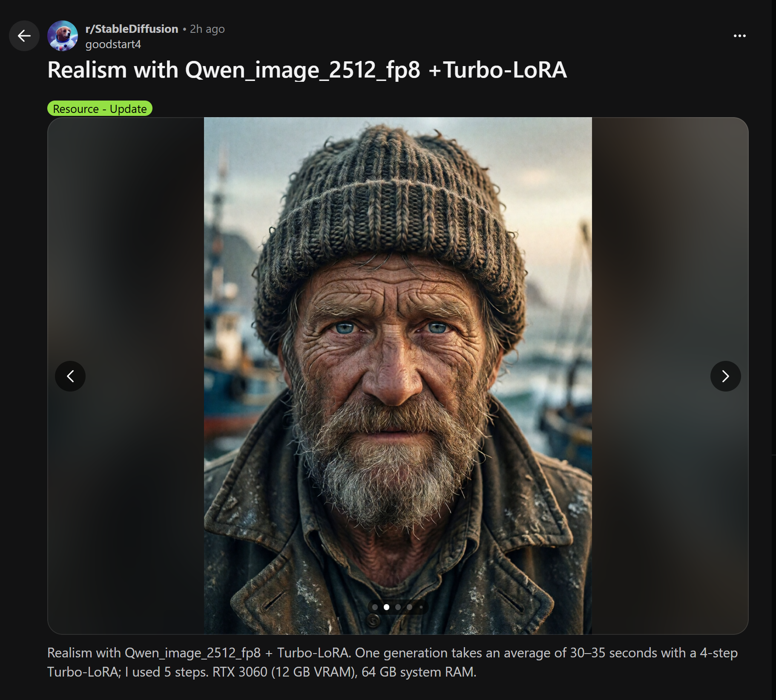The image size is (776, 700).
Task: Jump to the first gallery image dot
Action: pos(375,607)
